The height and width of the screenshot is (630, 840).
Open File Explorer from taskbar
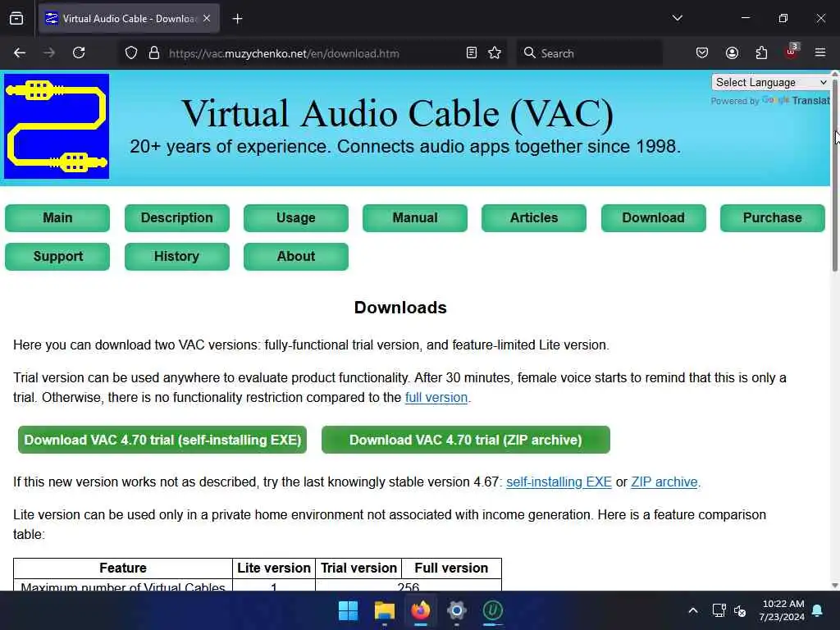384,610
